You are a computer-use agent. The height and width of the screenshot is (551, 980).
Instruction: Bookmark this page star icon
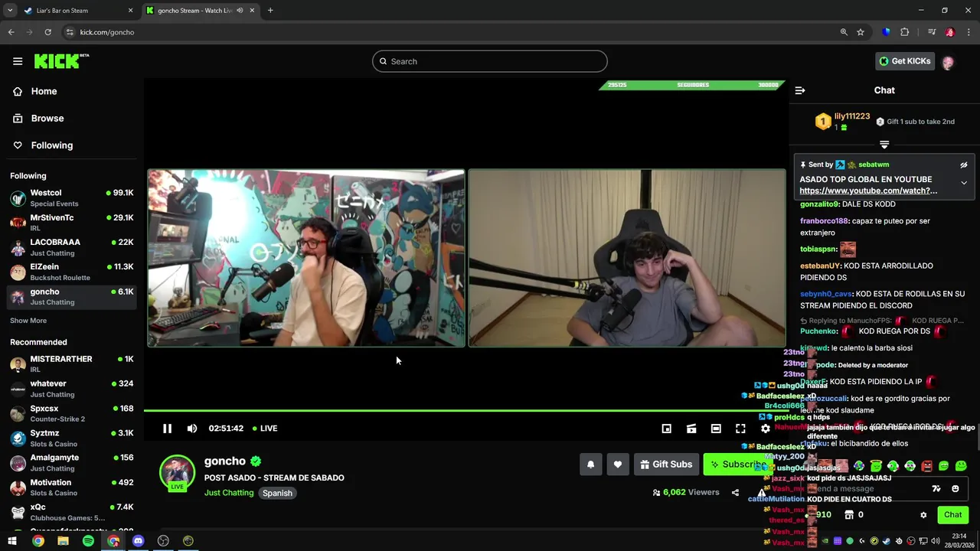click(x=861, y=32)
